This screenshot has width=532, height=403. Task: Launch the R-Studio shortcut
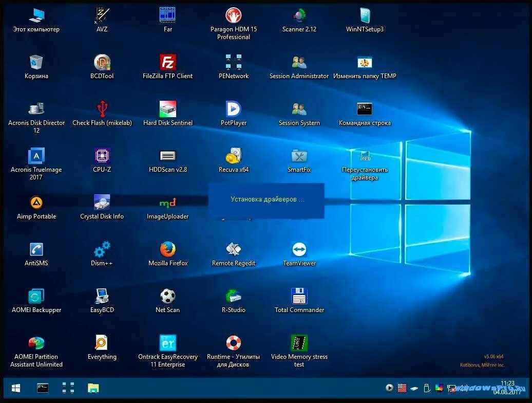click(234, 301)
